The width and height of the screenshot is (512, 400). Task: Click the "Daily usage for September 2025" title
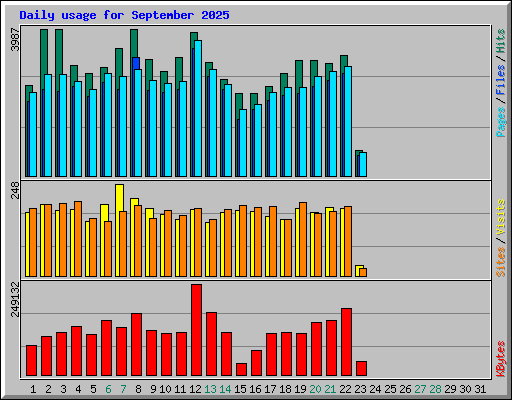click(x=124, y=15)
